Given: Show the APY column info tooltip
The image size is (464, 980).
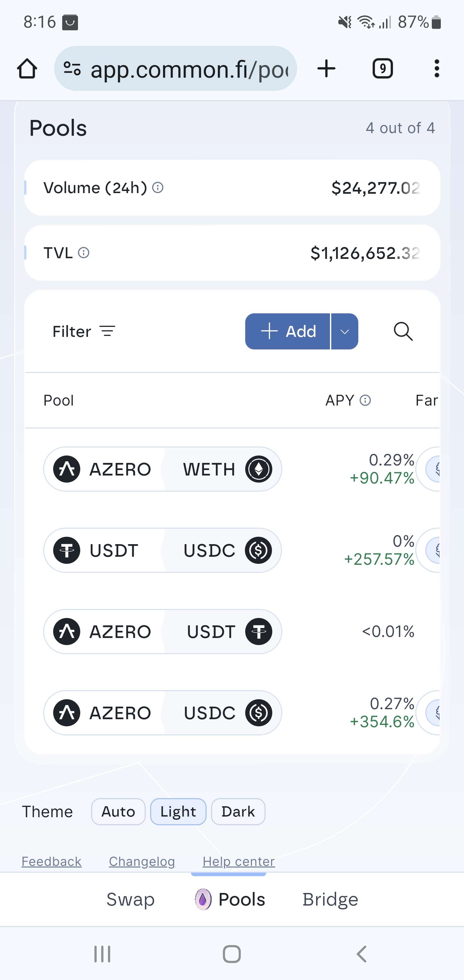Looking at the screenshot, I should [x=365, y=400].
